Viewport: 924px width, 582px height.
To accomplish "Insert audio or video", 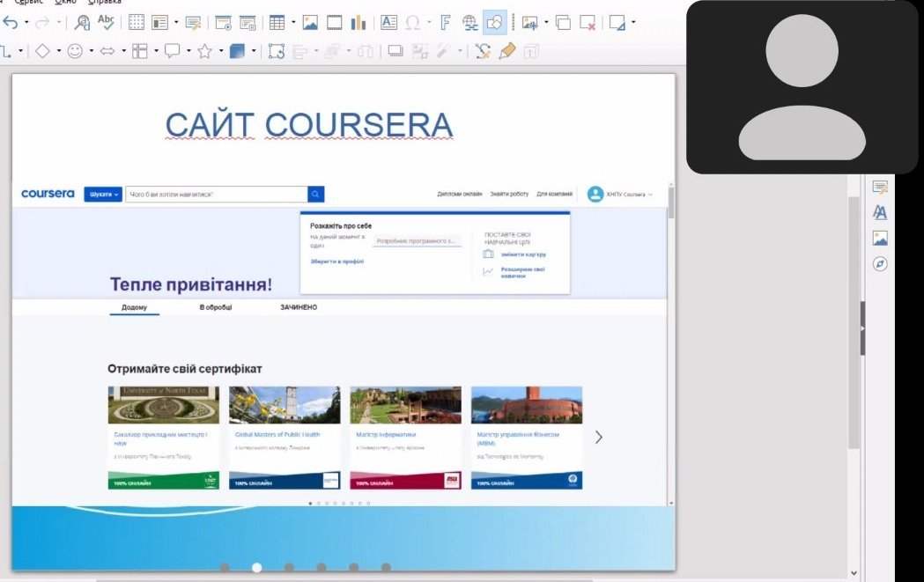I will 334,23.
